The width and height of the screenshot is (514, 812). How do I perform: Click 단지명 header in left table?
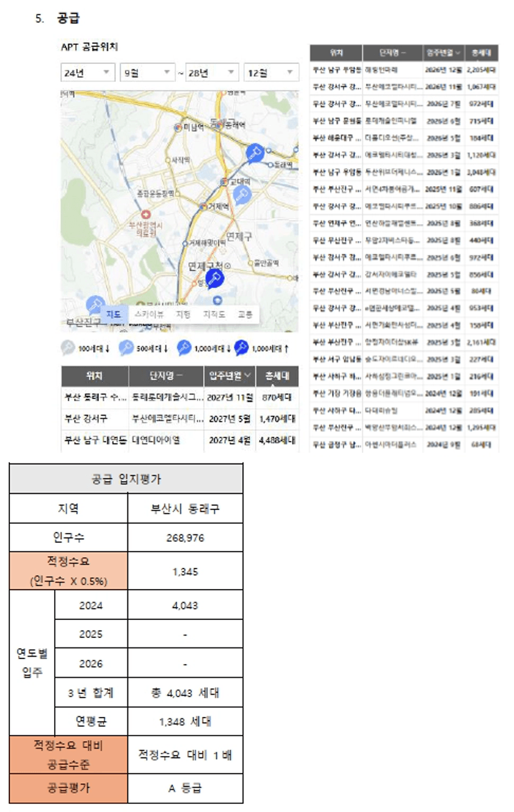tap(167, 375)
